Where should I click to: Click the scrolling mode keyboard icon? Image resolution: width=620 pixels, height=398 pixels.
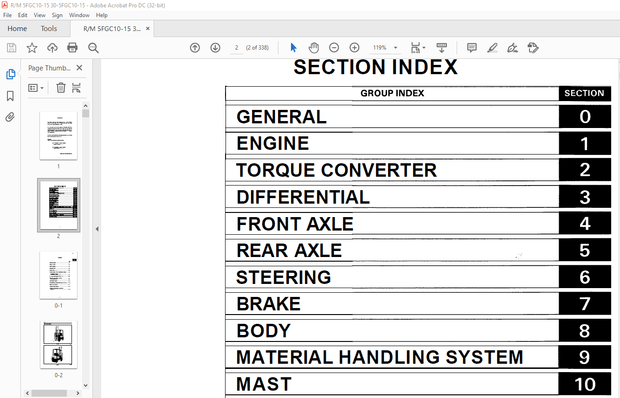pyautogui.click(x=441, y=48)
